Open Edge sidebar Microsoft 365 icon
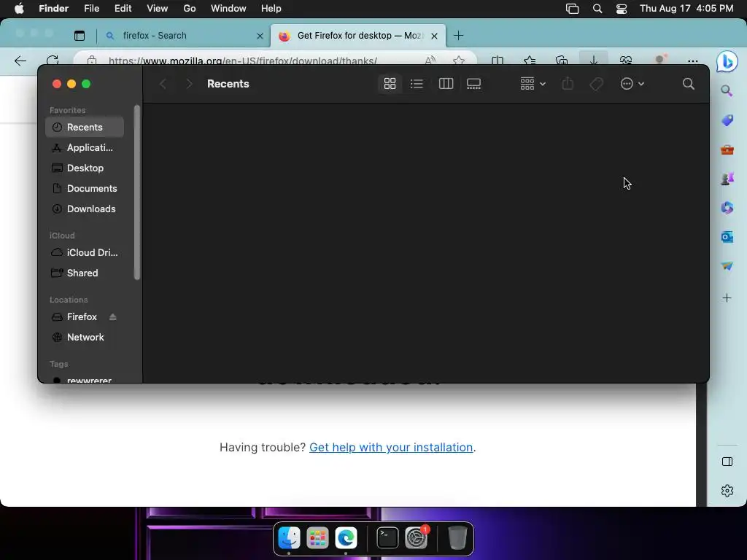The image size is (747, 560). pyautogui.click(x=727, y=208)
